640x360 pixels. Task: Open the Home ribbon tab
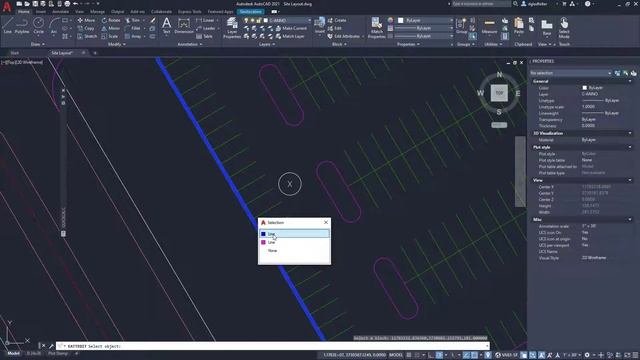tap(24, 11)
